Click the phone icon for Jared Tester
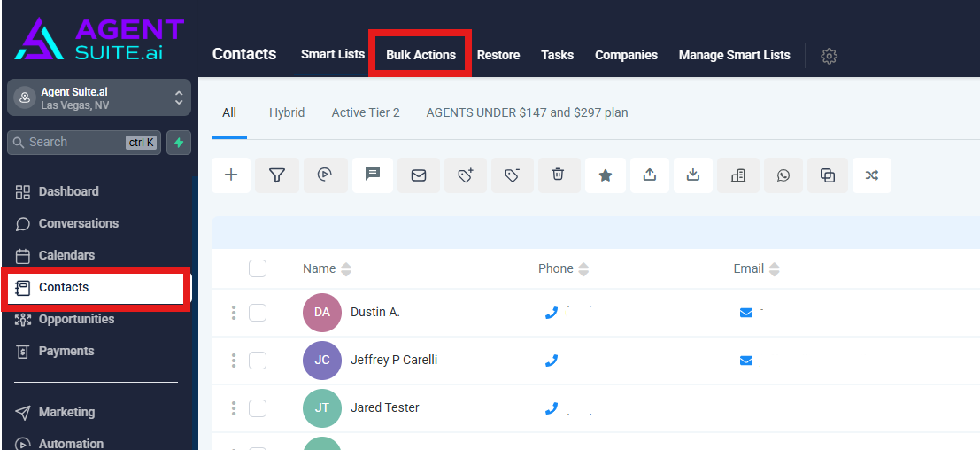The width and height of the screenshot is (980, 450). [x=552, y=408]
